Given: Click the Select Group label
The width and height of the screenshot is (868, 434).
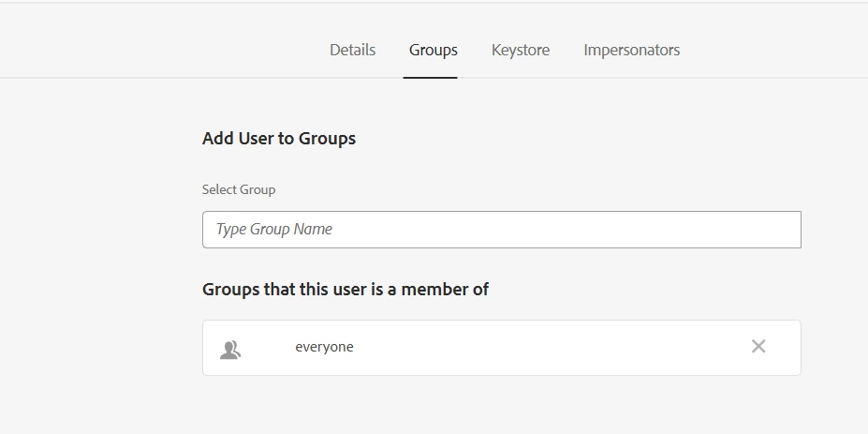Looking at the screenshot, I should tap(239, 189).
